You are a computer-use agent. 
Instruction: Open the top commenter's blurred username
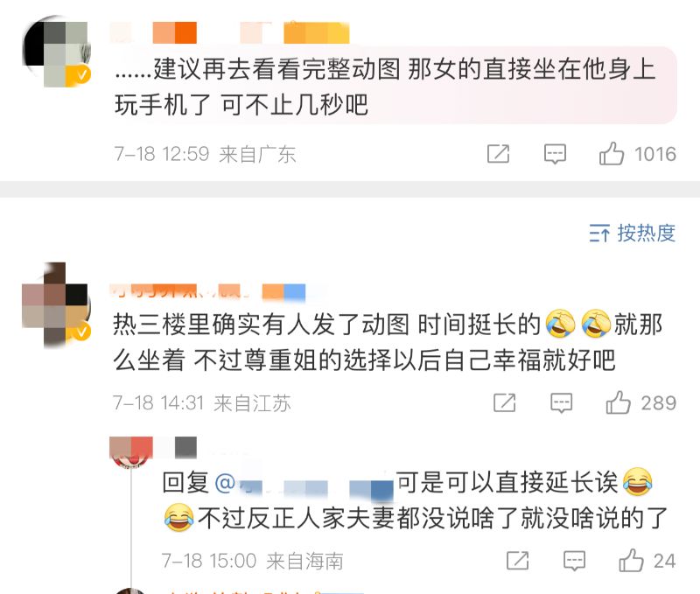[229, 32]
